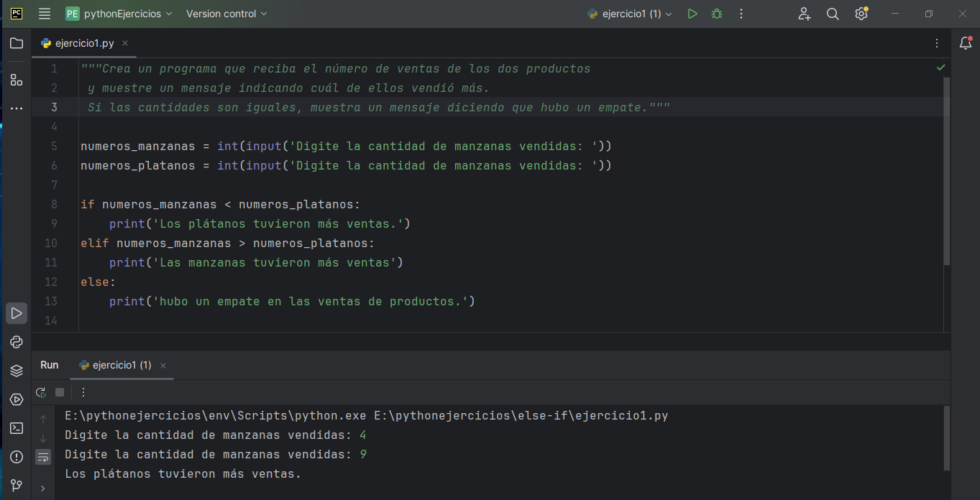
Task: Open the Terminal tool window
Action: pyautogui.click(x=16, y=428)
